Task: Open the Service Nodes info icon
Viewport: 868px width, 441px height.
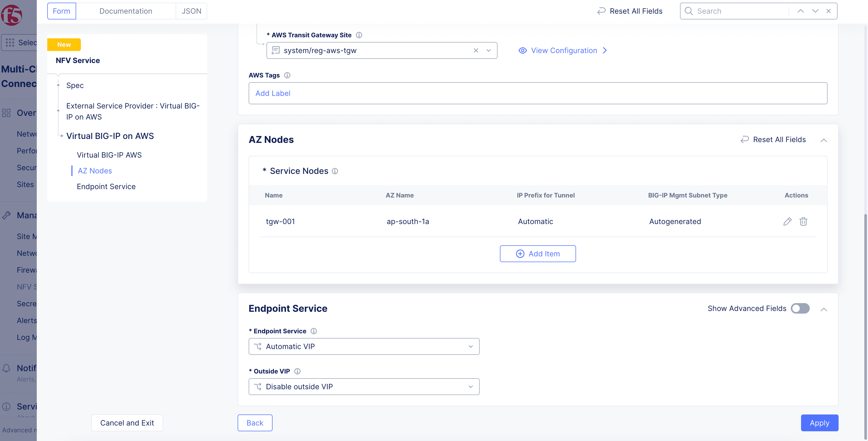Action: (335, 171)
